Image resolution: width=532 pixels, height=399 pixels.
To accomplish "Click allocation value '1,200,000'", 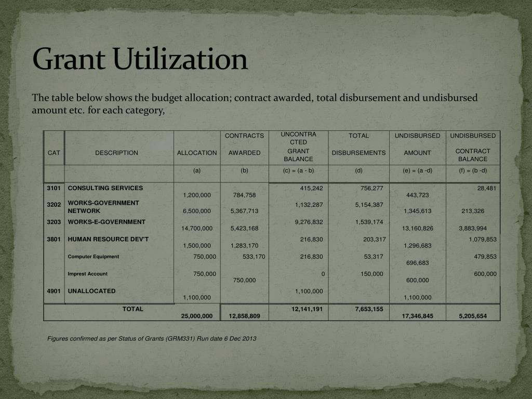I will pos(197,195).
